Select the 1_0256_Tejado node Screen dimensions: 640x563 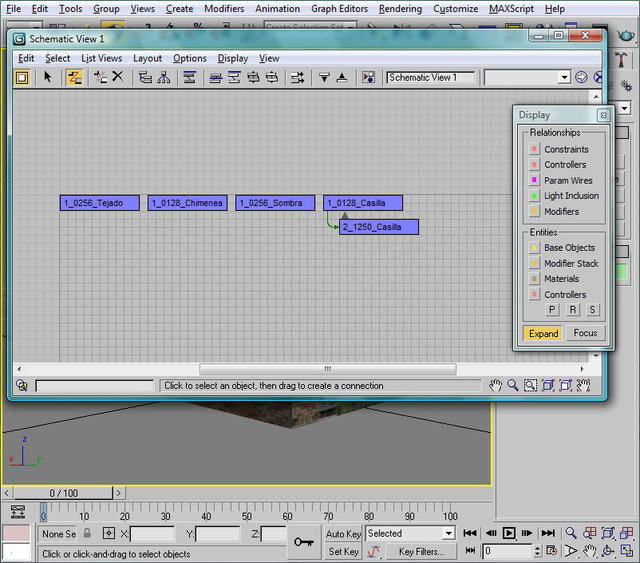(99, 203)
